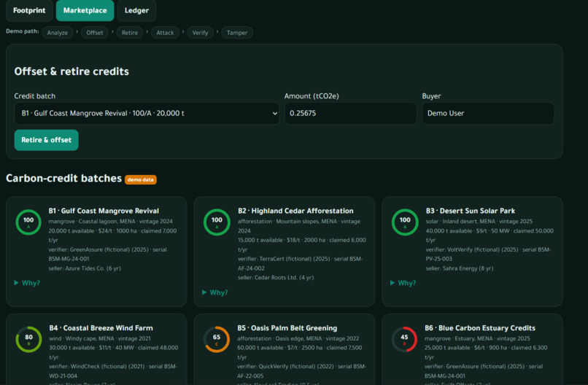Click the B3 · Desert Sun Solar Park title
Image resolution: width=588 pixels, height=385 pixels.
pyautogui.click(x=471, y=211)
